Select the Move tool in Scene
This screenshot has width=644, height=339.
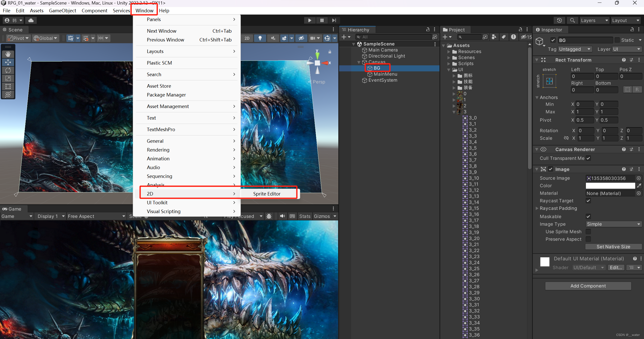coord(8,62)
